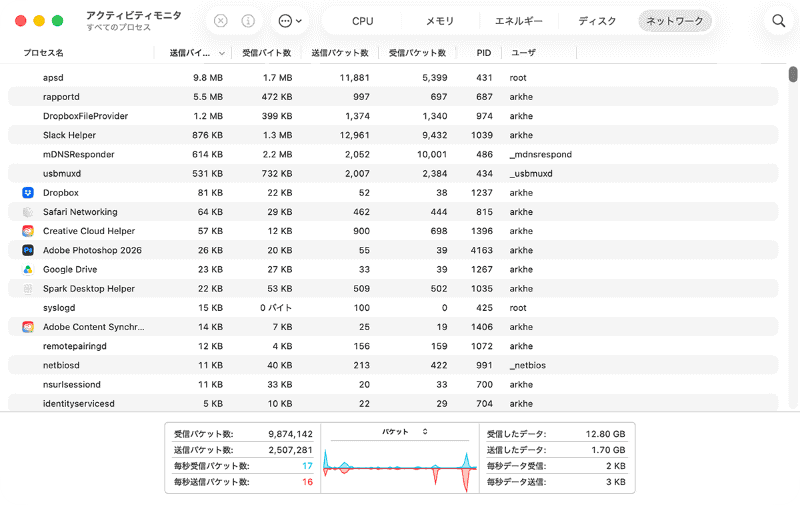800x505 pixels.
Task: Click the Adobe Photoshop 2026 process name
Action: click(92, 250)
